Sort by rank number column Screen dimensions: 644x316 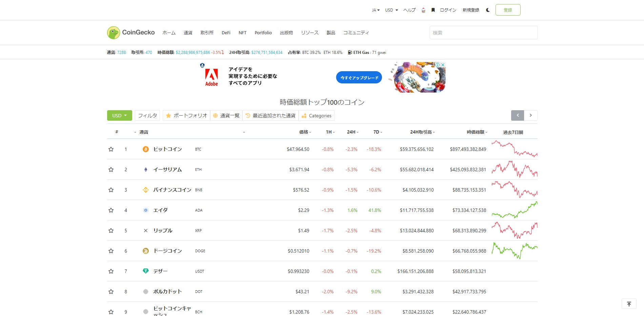click(117, 132)
